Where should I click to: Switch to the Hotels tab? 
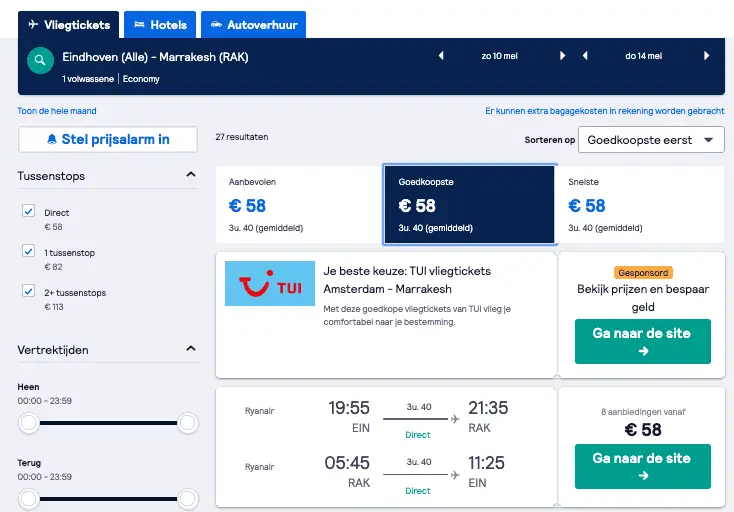160,25
